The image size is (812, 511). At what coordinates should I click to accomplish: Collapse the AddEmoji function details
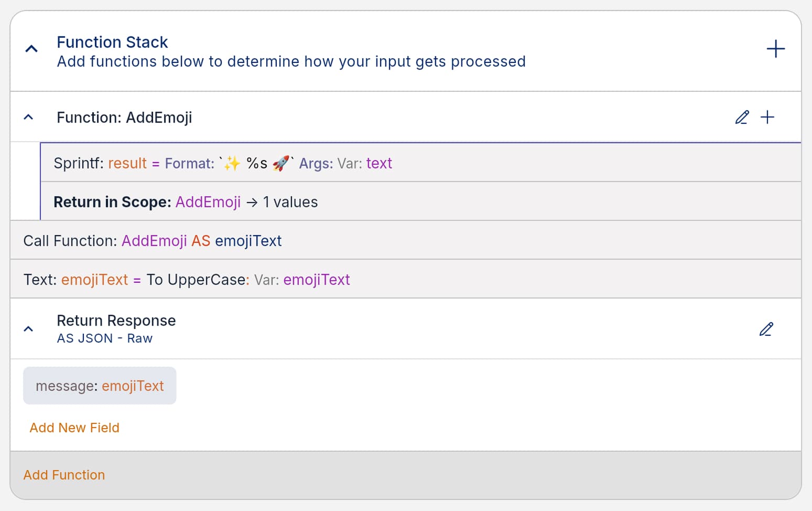tap(28, 116)
